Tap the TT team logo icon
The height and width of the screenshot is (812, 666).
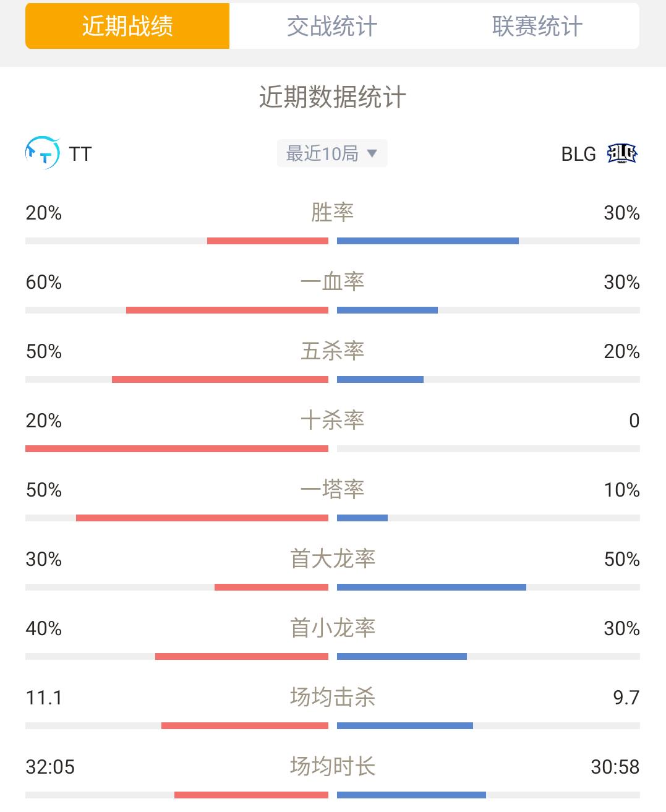tap(43, 153)
